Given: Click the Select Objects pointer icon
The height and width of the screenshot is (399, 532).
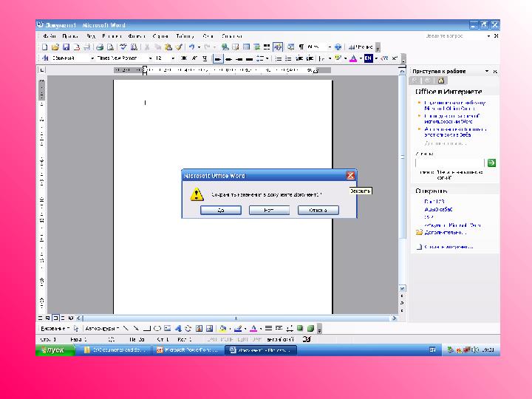Looking at the screenshot, I should [76, 328].
